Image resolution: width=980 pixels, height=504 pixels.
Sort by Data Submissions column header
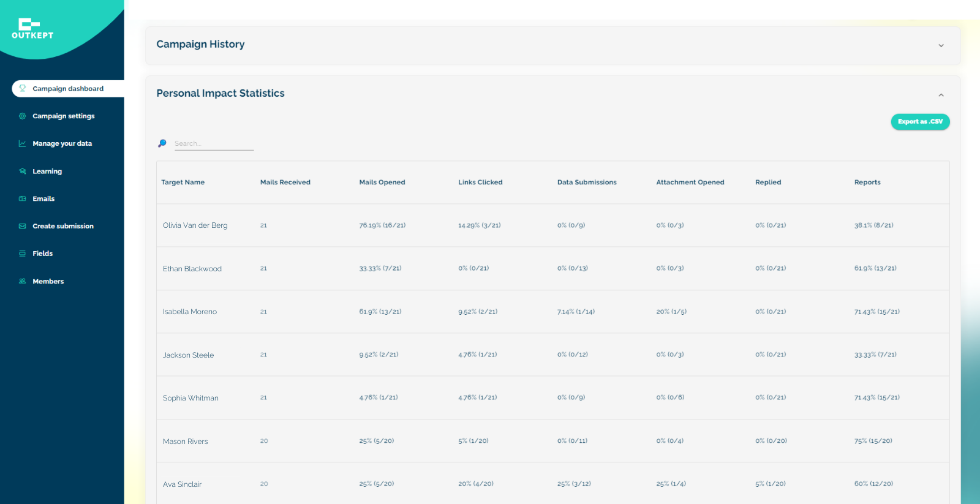pyautogui.click(x=587, y=182)
